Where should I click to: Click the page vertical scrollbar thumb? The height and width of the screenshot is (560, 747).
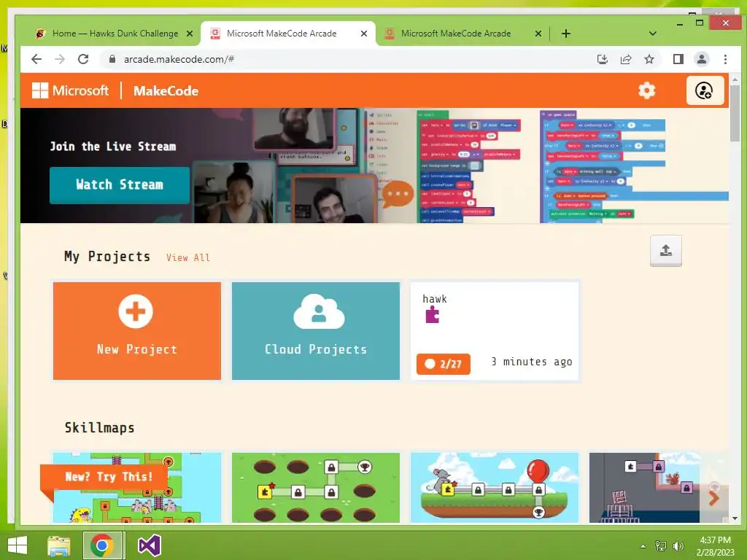tap(735, 114)
